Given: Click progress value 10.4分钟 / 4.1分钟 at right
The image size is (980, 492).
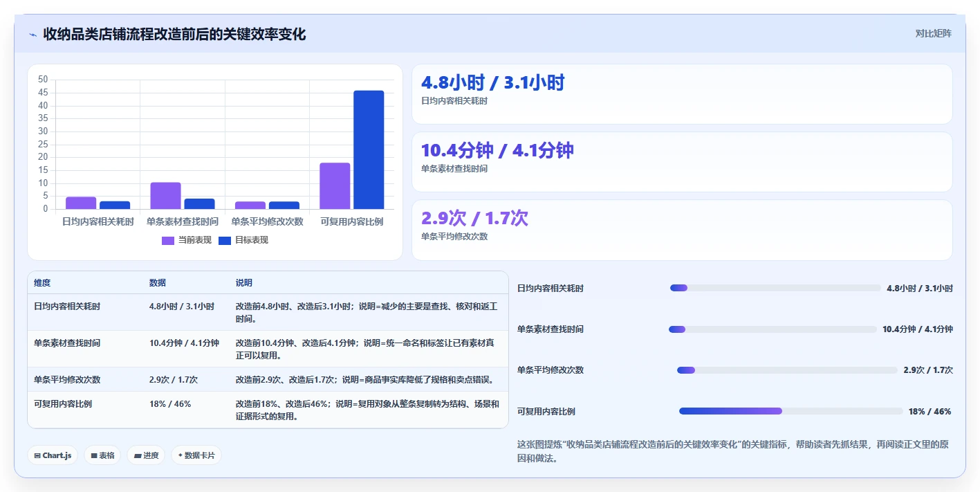Looking at the screenshot, I should pos(918,329).
